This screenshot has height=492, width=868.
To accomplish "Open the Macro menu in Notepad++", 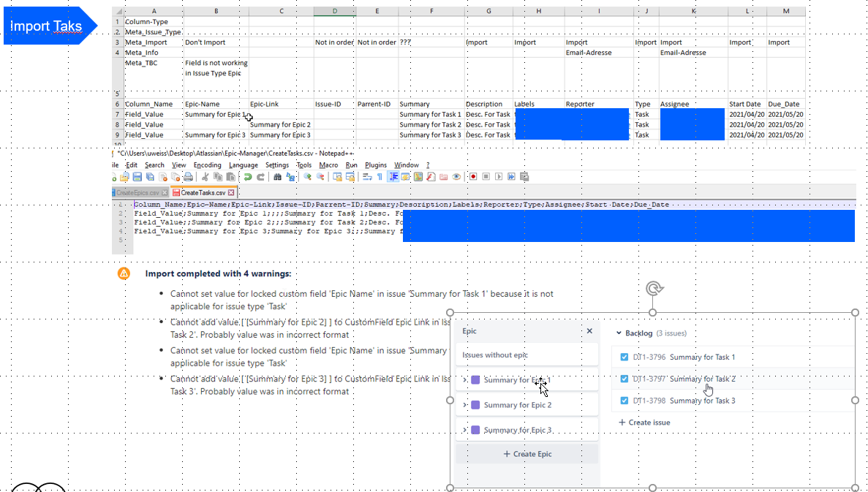I will coord(329,165).
